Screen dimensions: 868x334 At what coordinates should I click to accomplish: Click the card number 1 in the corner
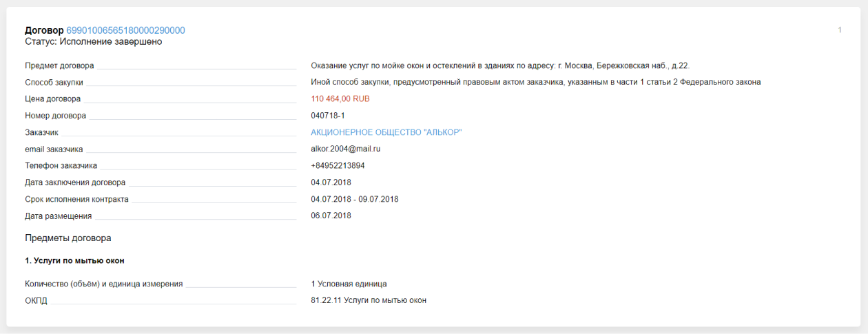840,30
